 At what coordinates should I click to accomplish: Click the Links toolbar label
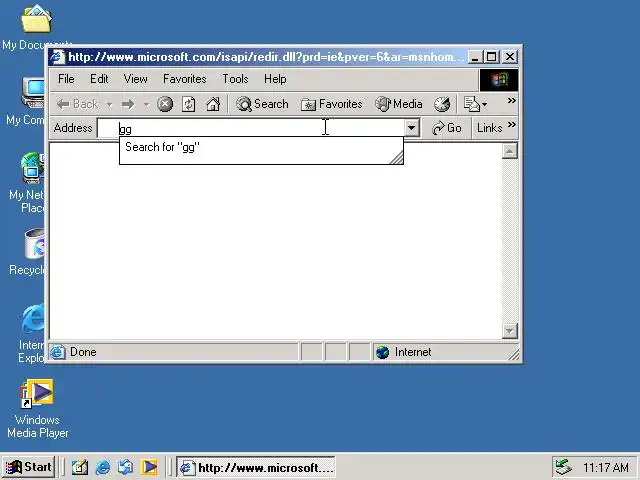click(x=489, y=128)
